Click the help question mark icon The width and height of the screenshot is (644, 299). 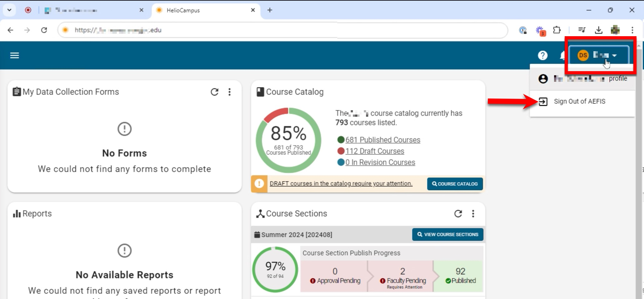coord(542,56)
